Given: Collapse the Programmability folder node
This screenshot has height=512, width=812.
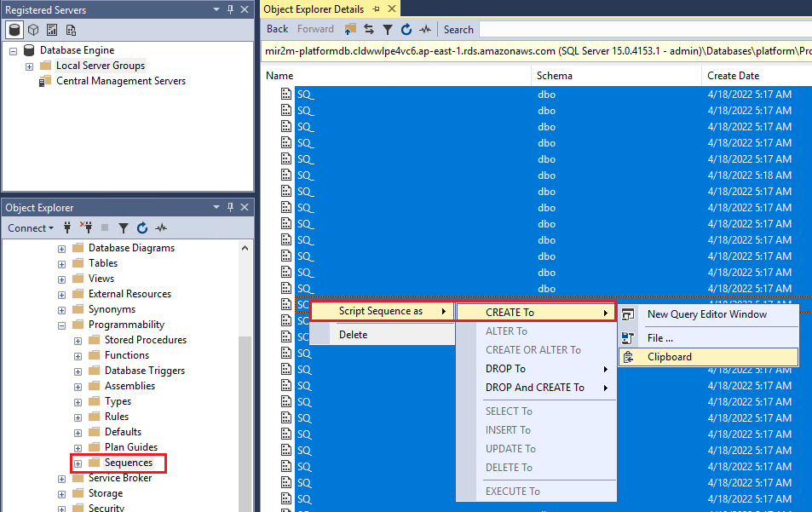Looking at the screenshot, I should coord(61,325).
